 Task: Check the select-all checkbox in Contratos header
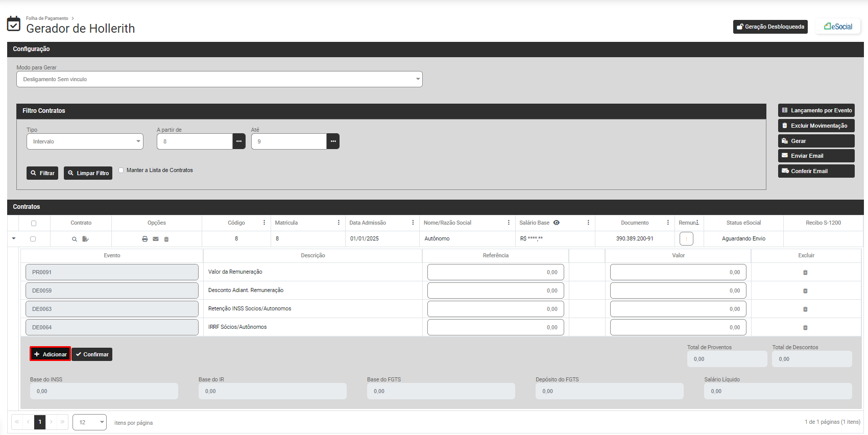click(34, 223)
